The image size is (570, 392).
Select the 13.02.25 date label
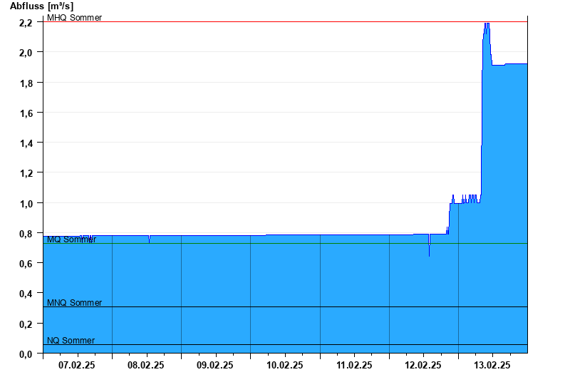click(492, 365)
